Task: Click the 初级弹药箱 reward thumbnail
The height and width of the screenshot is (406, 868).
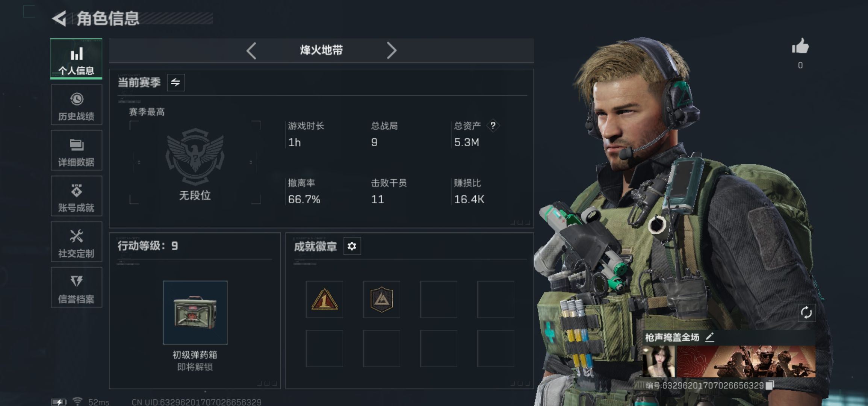Action: click(x=195, y=312)
